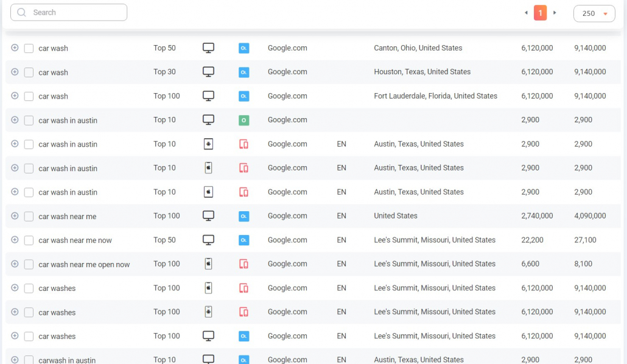Check the box for car wash near me
The width and height of the screenshot is (627, 364).
click(x=29, y=217)
